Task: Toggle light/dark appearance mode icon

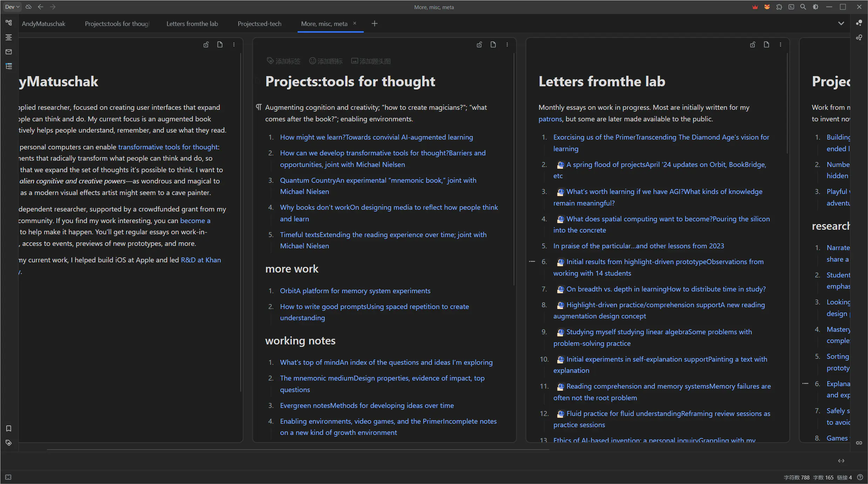Action: (x=815, y=7)
